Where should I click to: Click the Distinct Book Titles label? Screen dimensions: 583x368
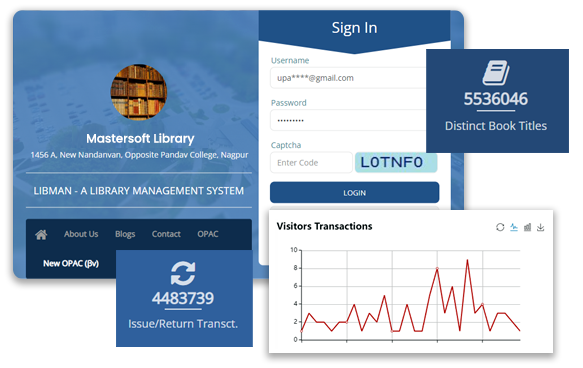click(496, 126)
